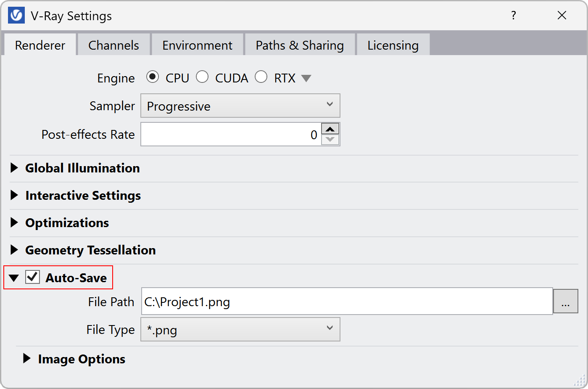This screenshot has height=389, width=588.
Task: Expand the Interactive Settings section
Action: pyautogui.click(x=14, y=195)
